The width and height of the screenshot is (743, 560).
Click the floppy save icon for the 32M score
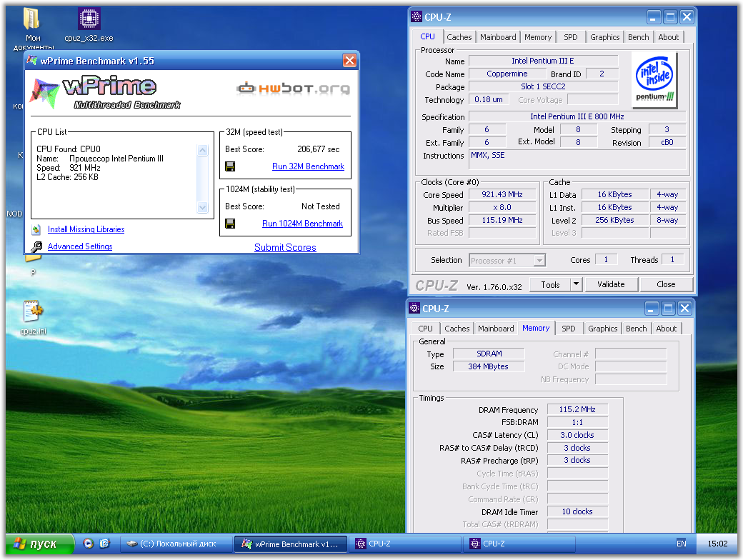pyautogui.click(x=230, y=166)
